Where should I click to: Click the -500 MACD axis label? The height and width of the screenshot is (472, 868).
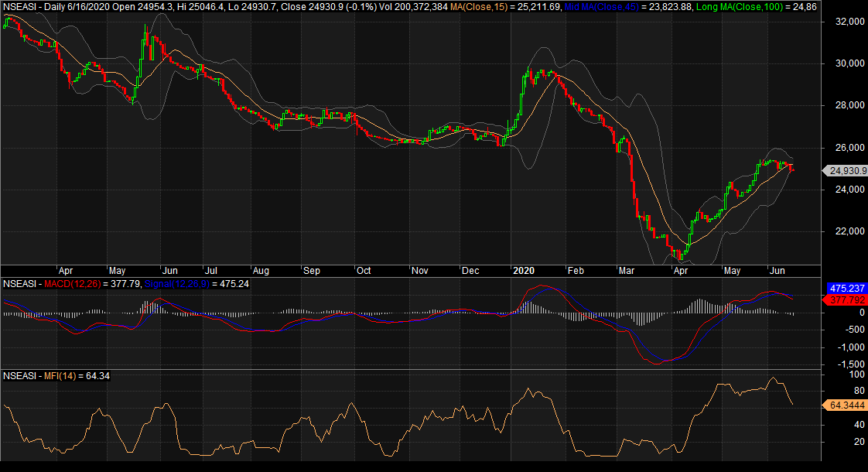point(856,330)
